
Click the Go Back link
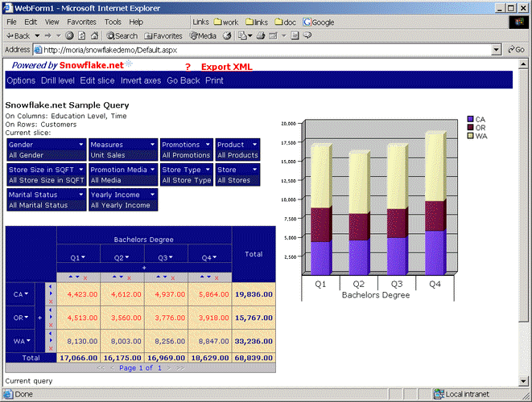point(184,80)
